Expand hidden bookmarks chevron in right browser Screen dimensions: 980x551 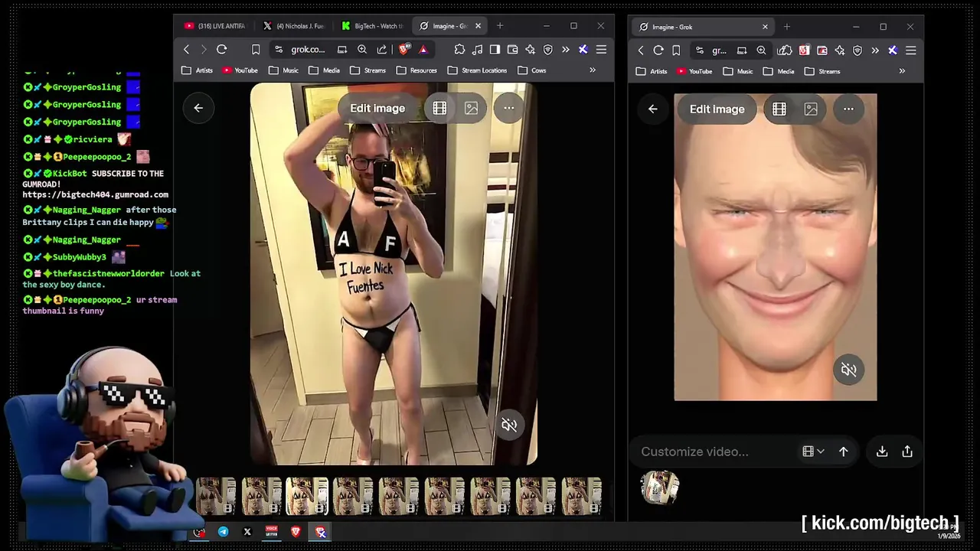902,71
